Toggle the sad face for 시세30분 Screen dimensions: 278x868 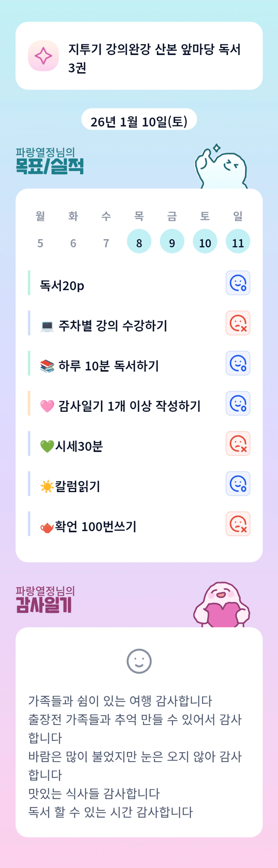(x=238, y=443)
